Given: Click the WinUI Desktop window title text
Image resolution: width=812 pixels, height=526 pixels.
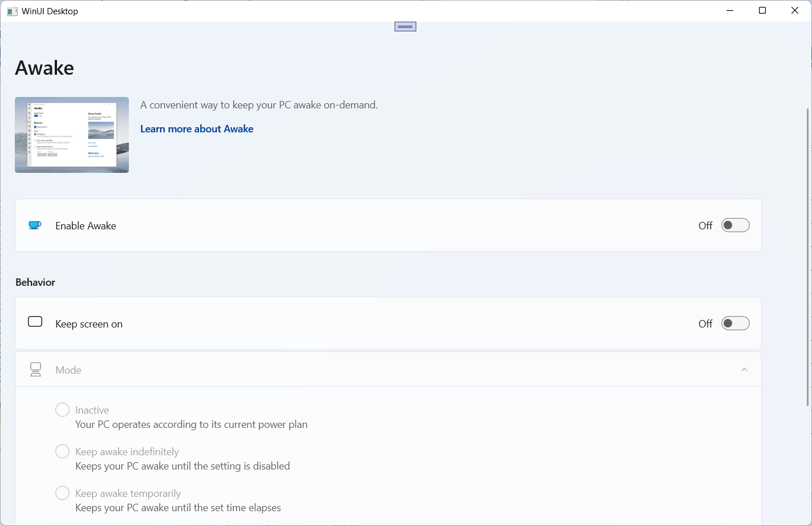Looking at the screenshot, I should tap(50, 11).
